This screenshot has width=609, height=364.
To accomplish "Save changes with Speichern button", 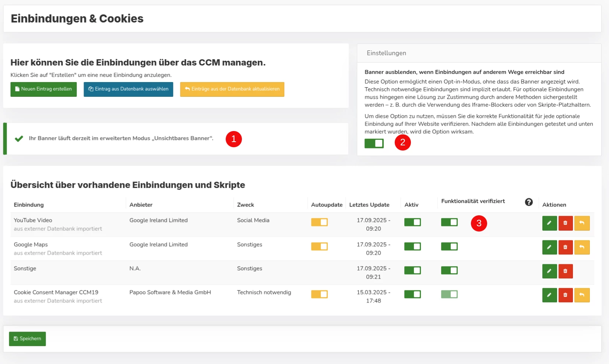I will click(x=27, y=339).
